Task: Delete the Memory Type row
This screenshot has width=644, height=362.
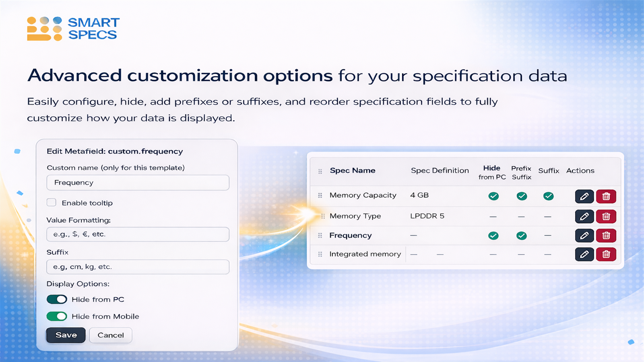Action: point(606,216)
